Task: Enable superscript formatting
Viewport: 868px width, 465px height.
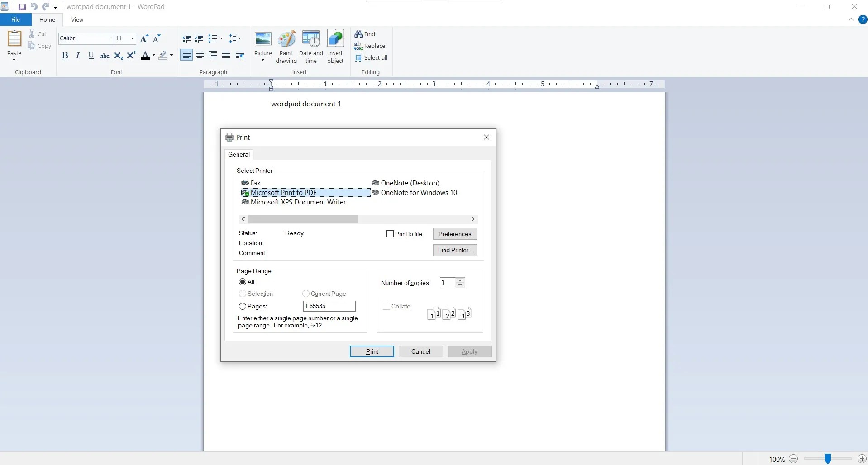Action: click(x=131, y=55)
